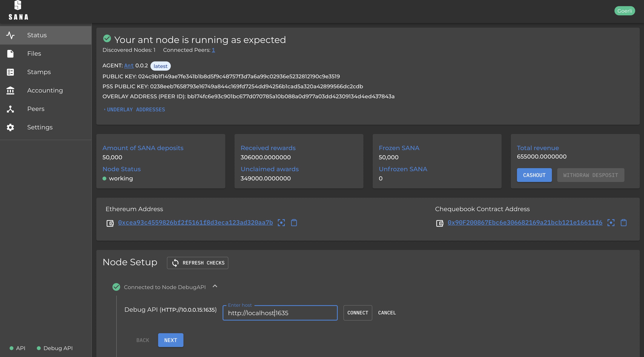
Task: Go to the Accounting section
Action: click(45, 90)
